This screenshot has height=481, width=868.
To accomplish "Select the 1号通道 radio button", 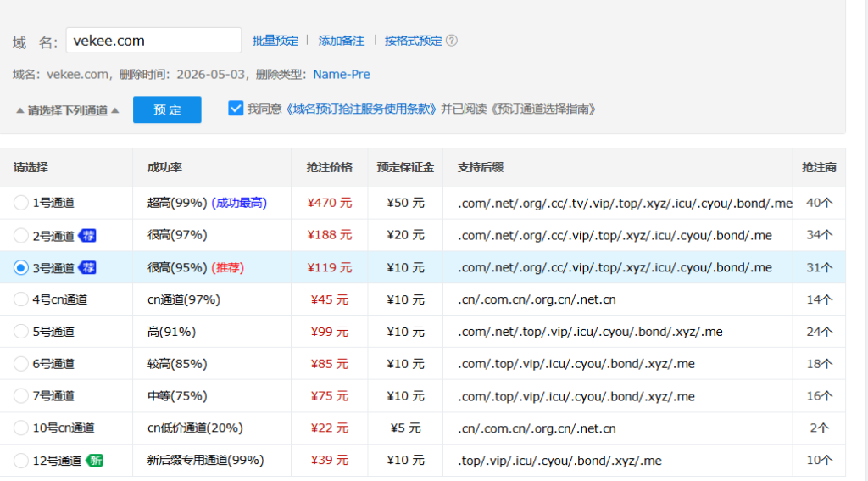I will tap(21, 203).
